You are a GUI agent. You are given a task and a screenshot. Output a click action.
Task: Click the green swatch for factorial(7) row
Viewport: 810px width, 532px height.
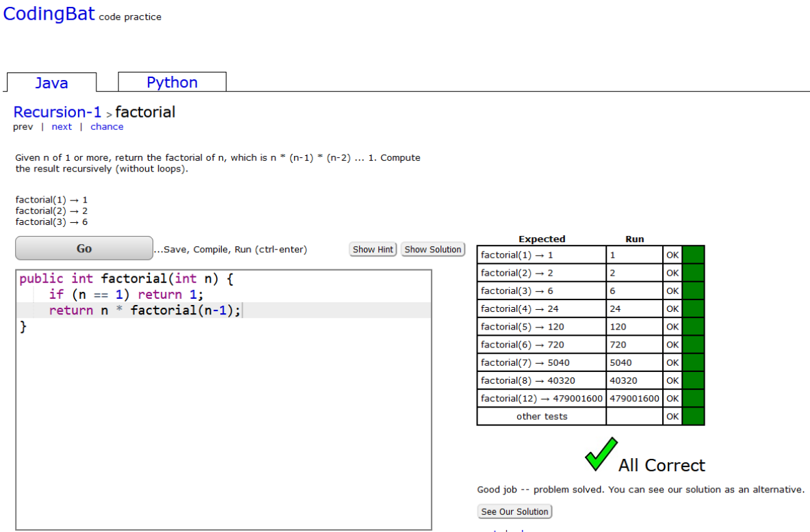[693, 362]
